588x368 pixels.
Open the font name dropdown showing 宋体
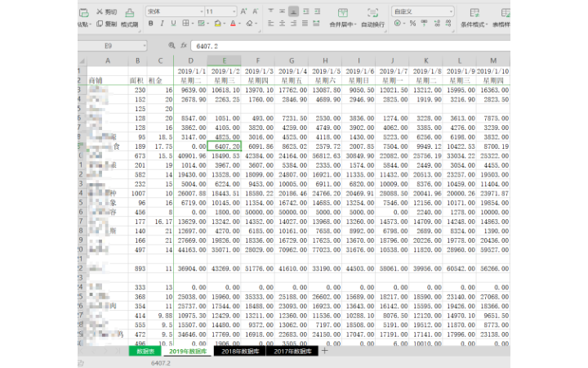click(175, 11)
